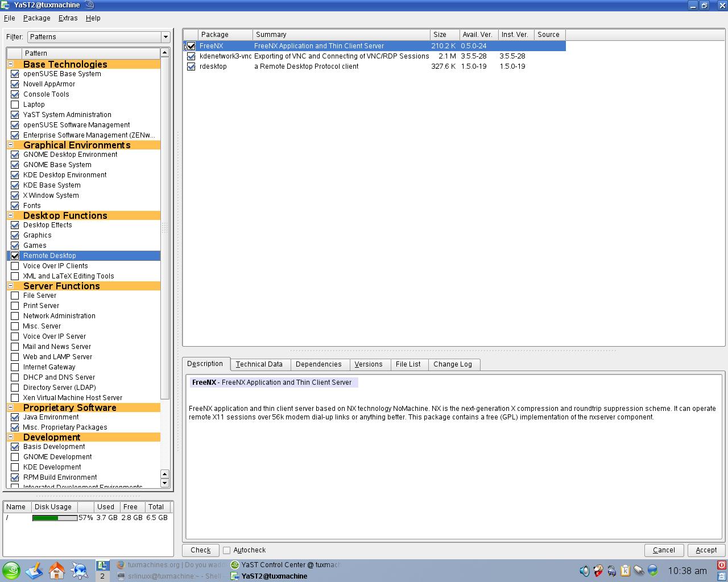Collapse the Development group
This screenshot has width=728, height=582.
point(10,437)
